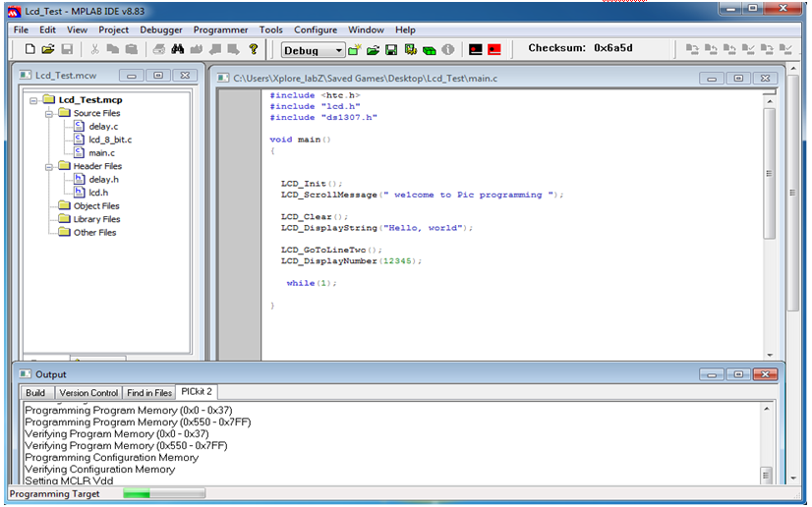This screenshot has height=507, width=812.
Task: Click the code editor vertical scrollbar thumb
Action: click(x=770, y=173)
